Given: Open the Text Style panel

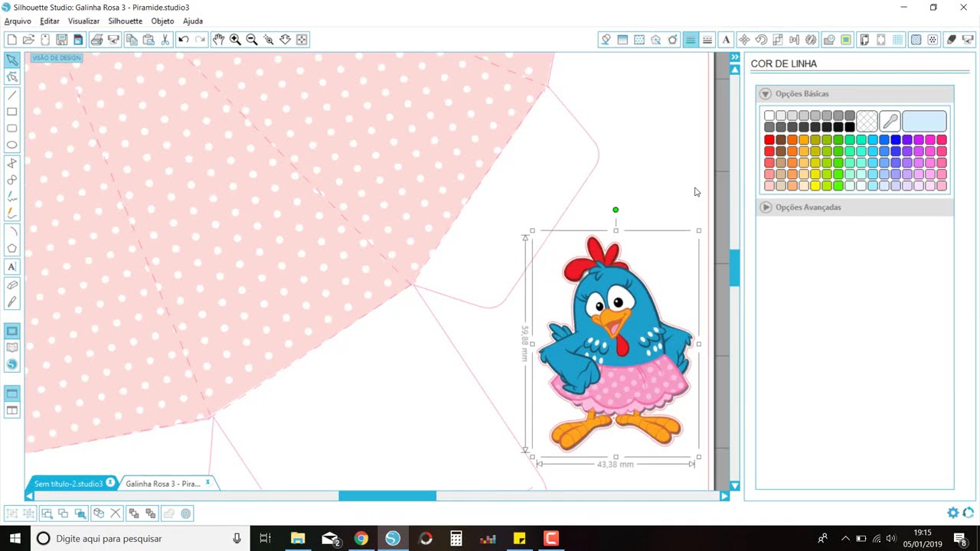Looking at the screenshot, I should [726, 40].
